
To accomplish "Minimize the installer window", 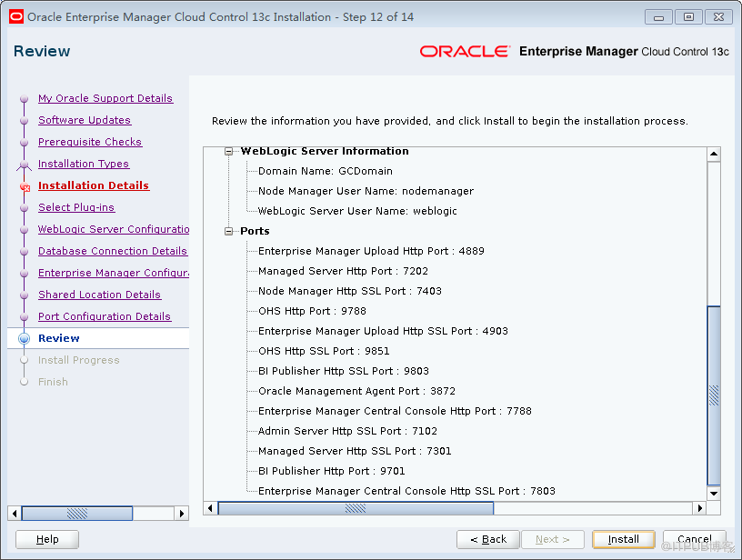I will pyautogui.click(x=658, y=17).
